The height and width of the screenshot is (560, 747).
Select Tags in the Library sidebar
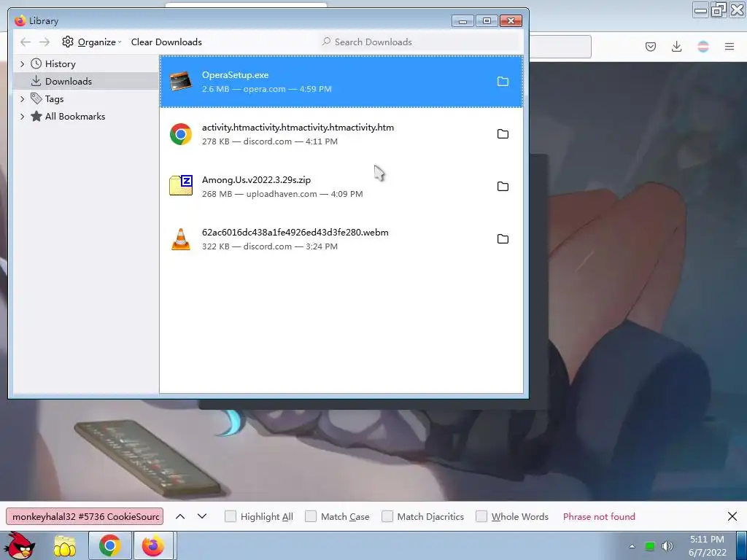[54, 99]
